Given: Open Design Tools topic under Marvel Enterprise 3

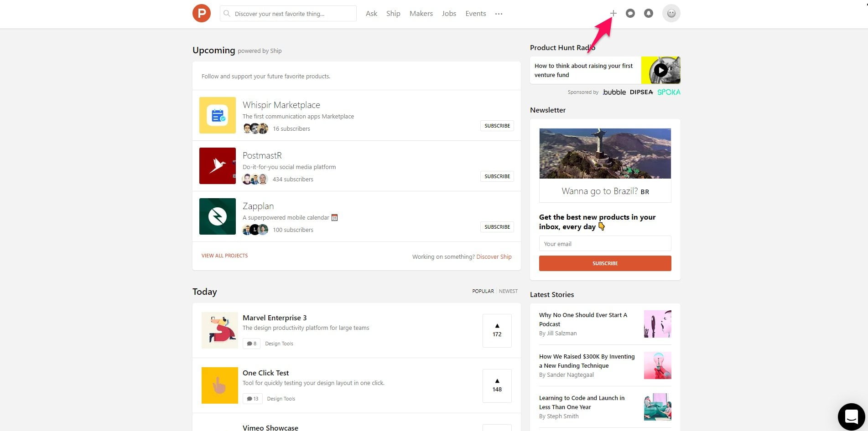Looking at the screenshot, I should 279,344.
